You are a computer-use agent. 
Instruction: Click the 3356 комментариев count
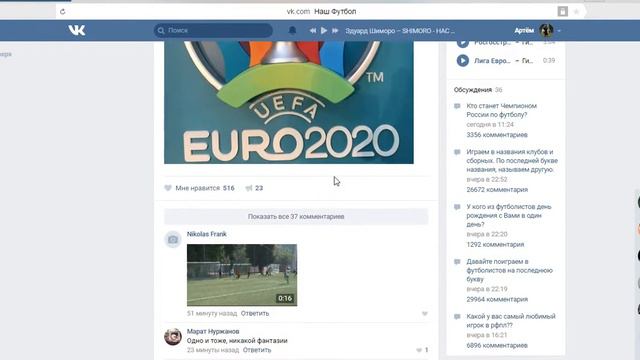tap(497, 135)
